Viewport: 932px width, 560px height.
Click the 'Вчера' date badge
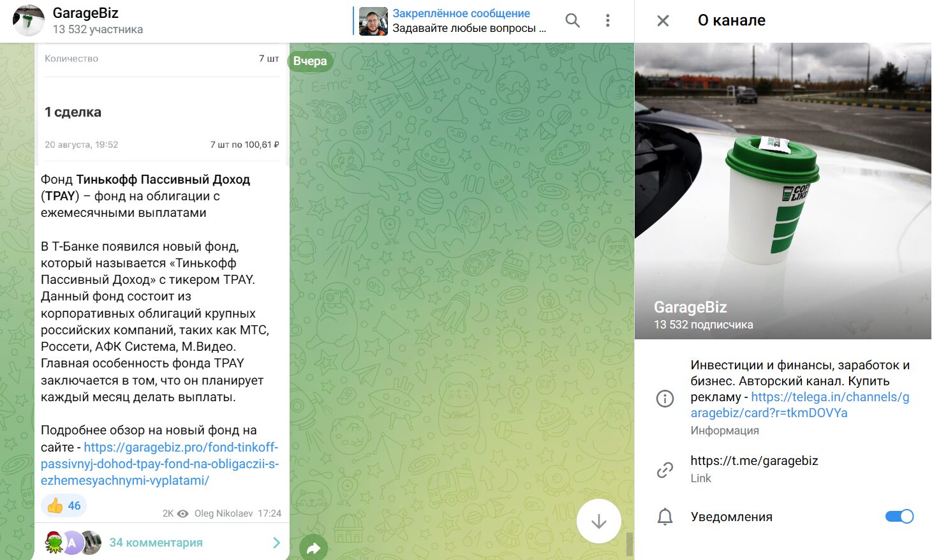[x=310, y=61]
